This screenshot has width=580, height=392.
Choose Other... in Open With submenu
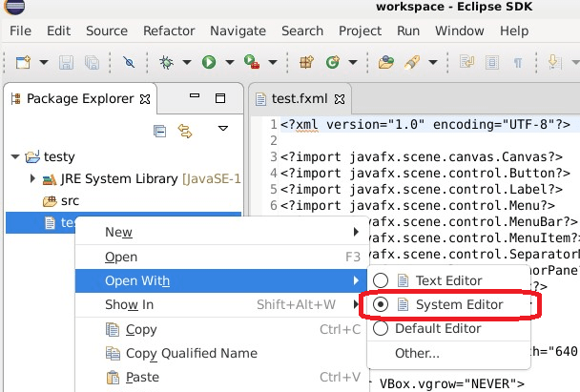(x=448, y=353)
